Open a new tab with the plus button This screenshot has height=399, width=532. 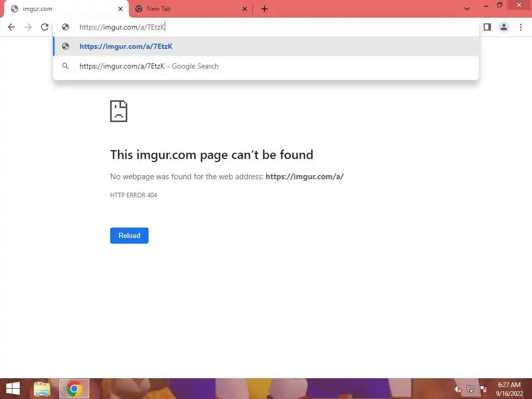(x=264, y=9)
